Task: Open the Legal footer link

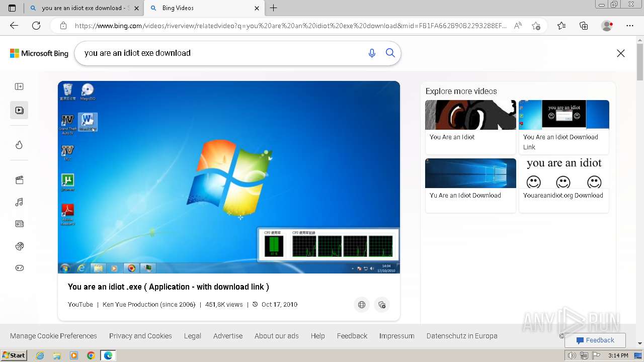Action: coord(193,336)
